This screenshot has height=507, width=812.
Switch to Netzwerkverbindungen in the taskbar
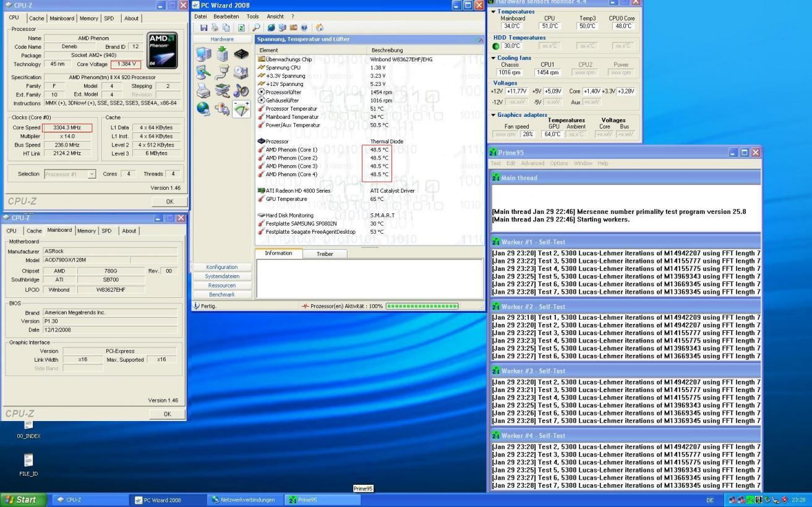246,500
